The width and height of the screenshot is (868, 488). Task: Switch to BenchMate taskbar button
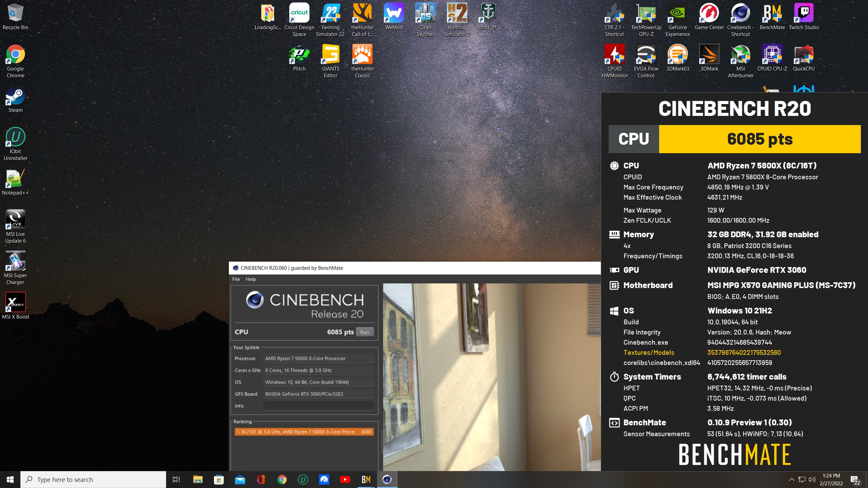(x=366, y=480)
